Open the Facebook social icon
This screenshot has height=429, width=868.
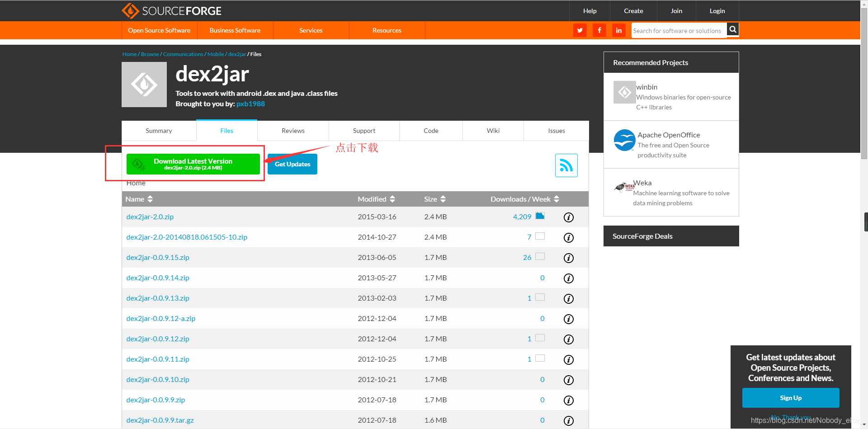coord(599,30)
